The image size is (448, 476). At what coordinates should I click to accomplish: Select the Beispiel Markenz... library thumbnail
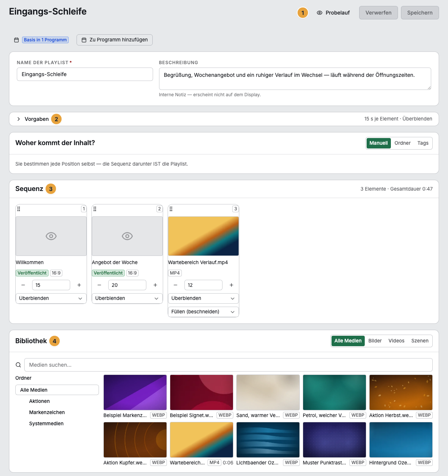click(135, 392)
